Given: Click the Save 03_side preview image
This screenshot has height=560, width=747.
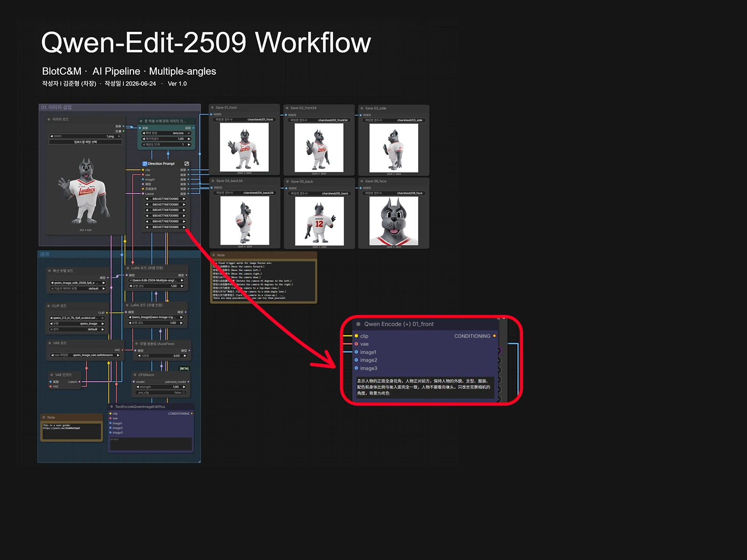Looking at the screenshot, I should tap(394, 148).
